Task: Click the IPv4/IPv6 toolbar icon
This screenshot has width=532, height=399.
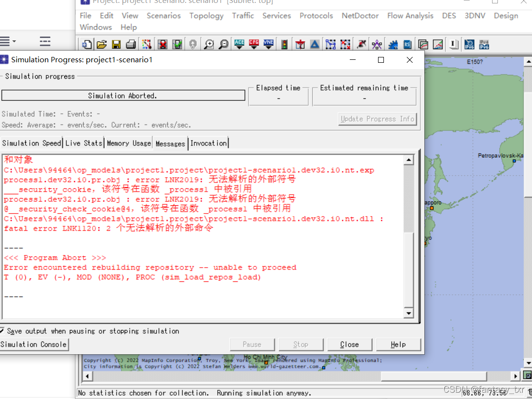Action: click(484, 44)
